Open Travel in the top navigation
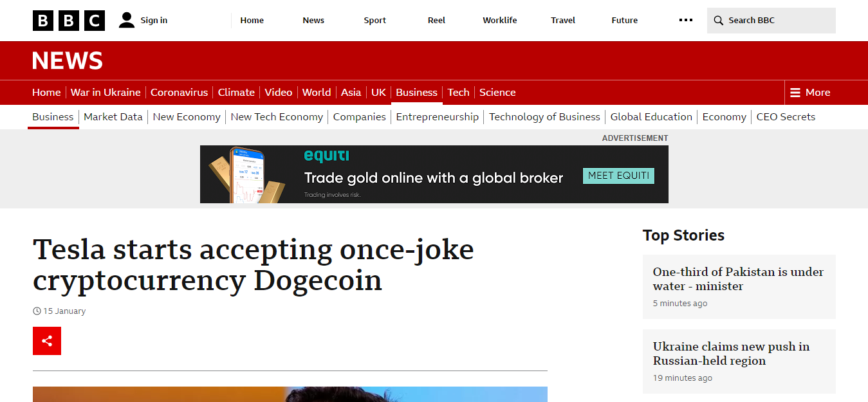Image resolution: width=868 pixels, height=402 pixels. [563, 21]
